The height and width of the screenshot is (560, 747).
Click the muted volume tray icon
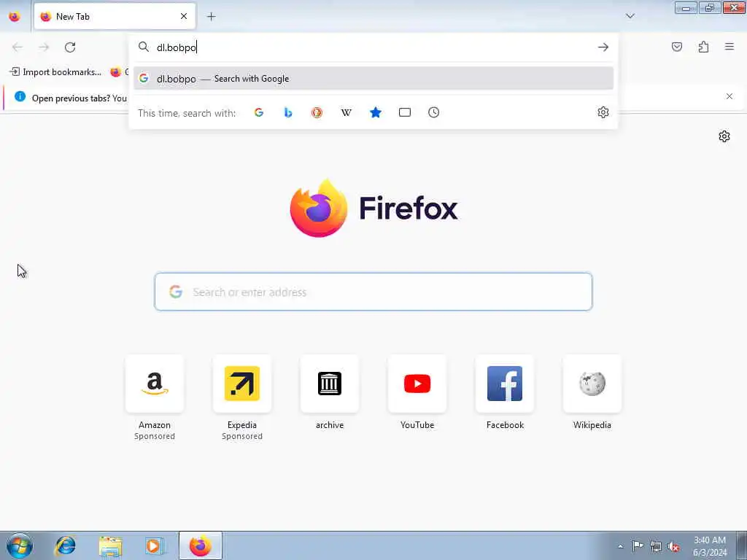point(673,546)
